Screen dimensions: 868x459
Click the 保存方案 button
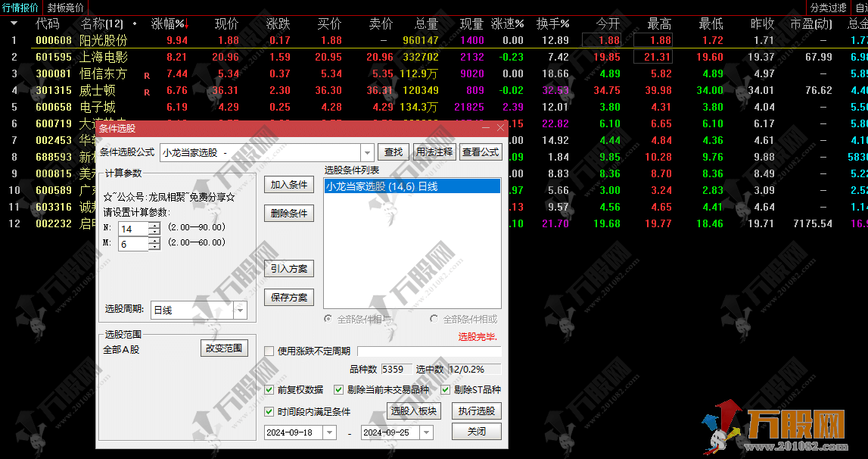(x=289, y=298)
